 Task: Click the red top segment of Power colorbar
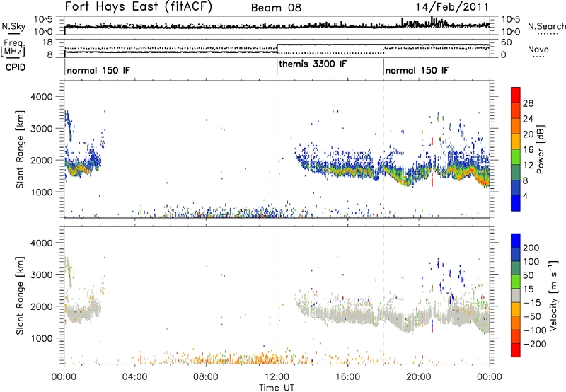tap(516, 95)
